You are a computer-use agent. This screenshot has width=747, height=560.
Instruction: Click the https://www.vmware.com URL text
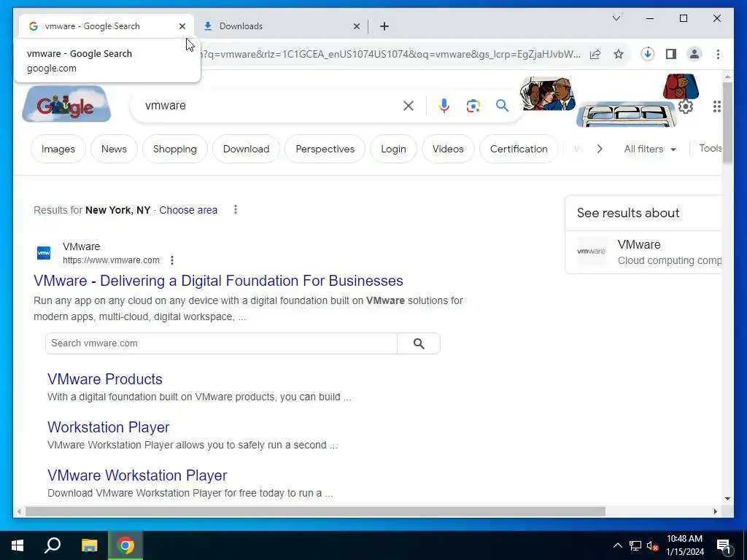111,260
